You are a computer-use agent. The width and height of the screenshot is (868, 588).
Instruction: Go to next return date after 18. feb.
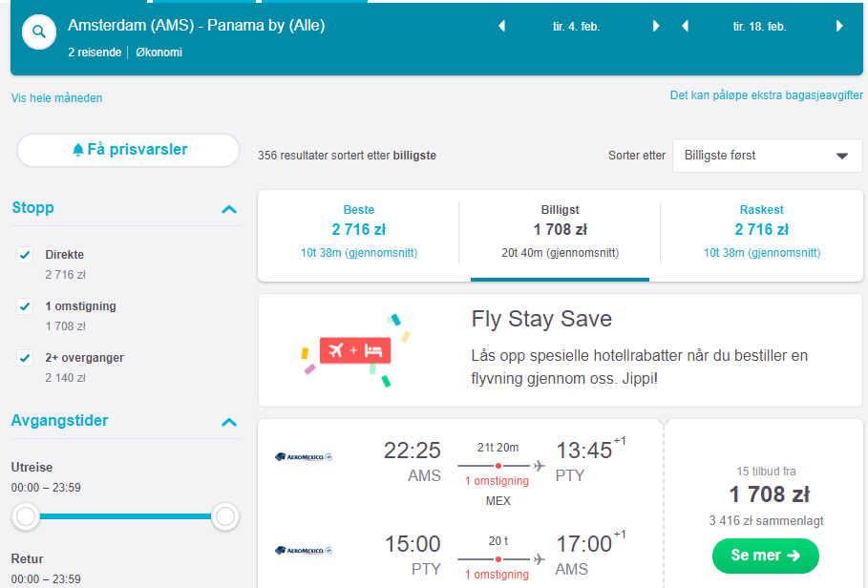click(x=839, y=26)
